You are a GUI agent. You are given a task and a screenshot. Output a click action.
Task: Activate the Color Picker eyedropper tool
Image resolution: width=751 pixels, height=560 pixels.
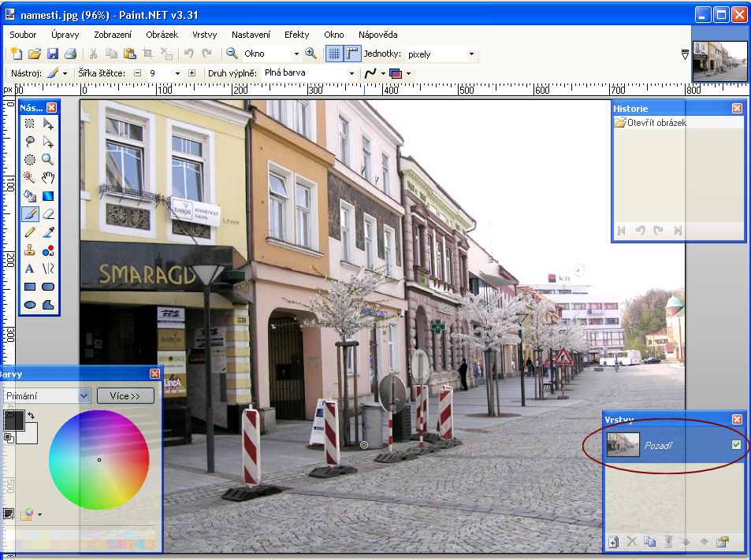(48, 232)
